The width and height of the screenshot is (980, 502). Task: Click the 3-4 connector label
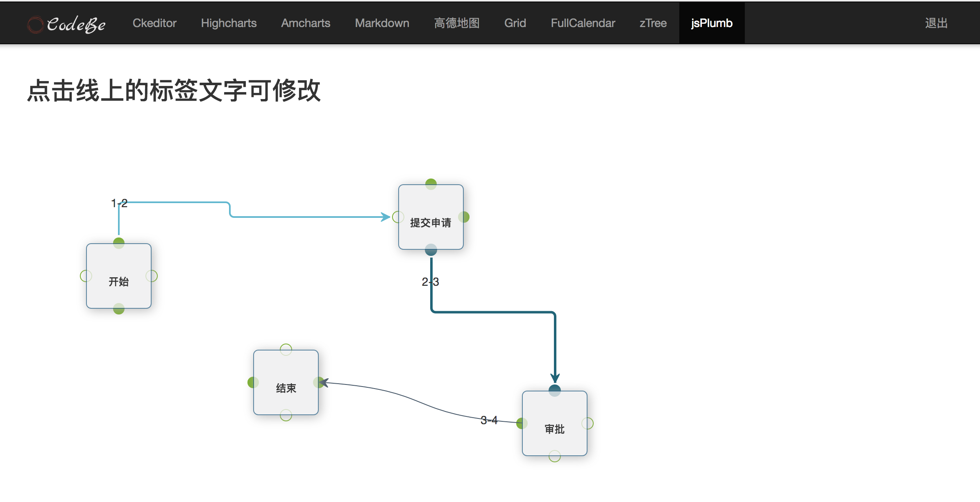point(489,420)
